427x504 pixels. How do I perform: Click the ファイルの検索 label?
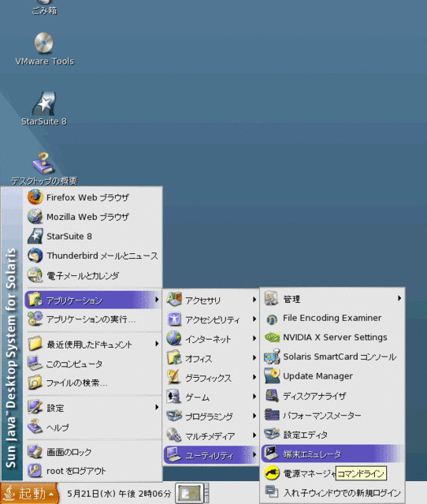tap(77, 383)
